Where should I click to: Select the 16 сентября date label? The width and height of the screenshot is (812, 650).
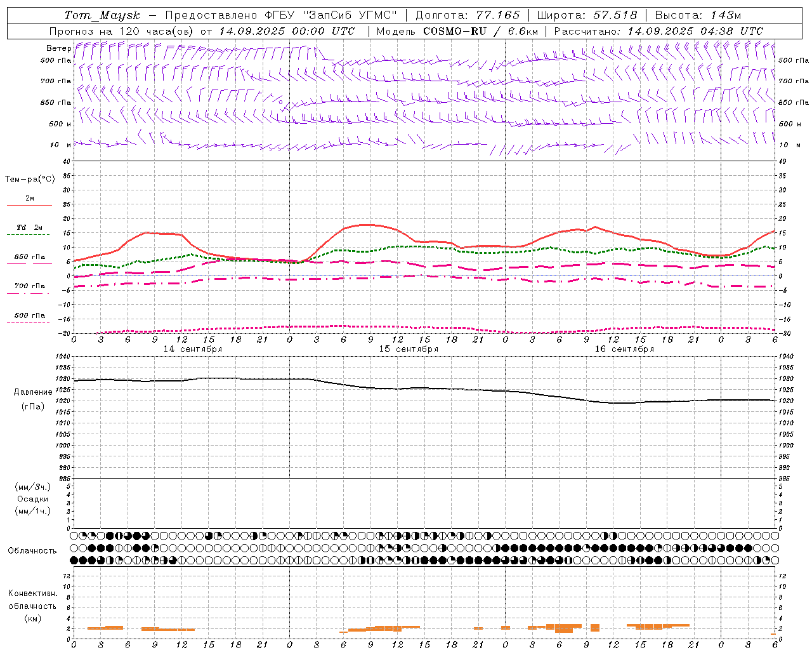point(624,349)
